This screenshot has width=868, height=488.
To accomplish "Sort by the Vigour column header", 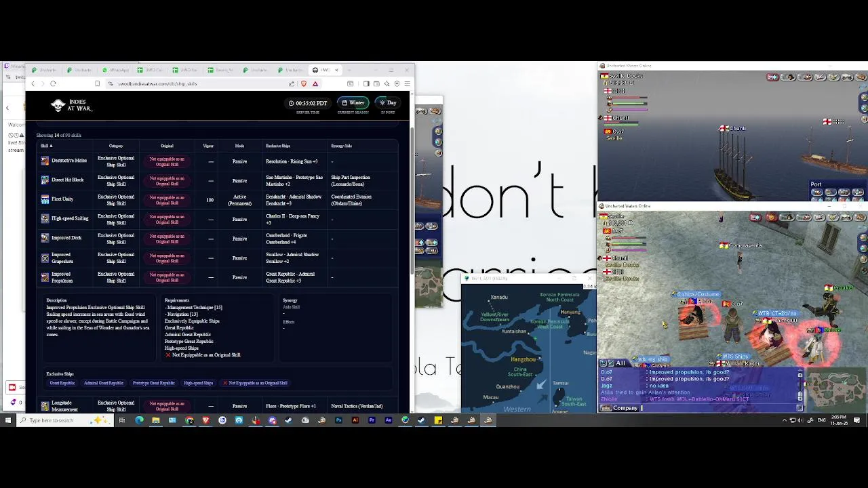I will click(x=208, y=146).
